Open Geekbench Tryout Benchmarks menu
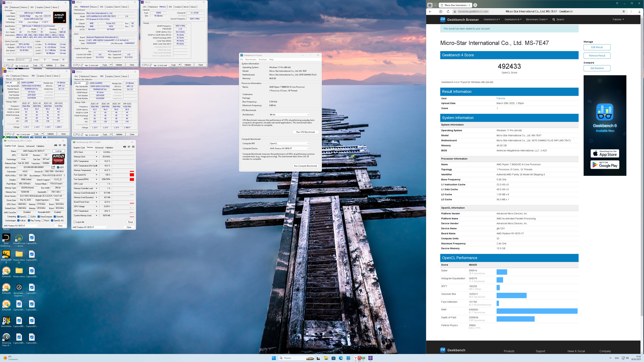644x362 pixels. pyautogui.click(x=251, y=59)
